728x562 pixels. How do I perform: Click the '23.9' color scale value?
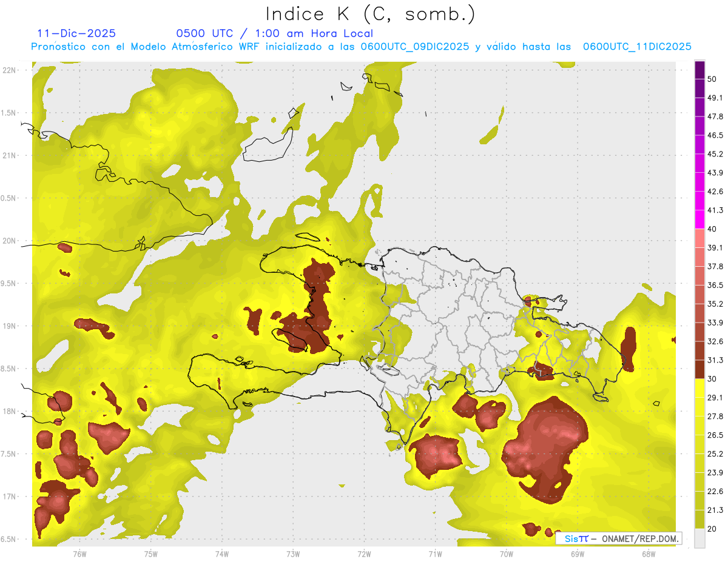tap(716, 473)
